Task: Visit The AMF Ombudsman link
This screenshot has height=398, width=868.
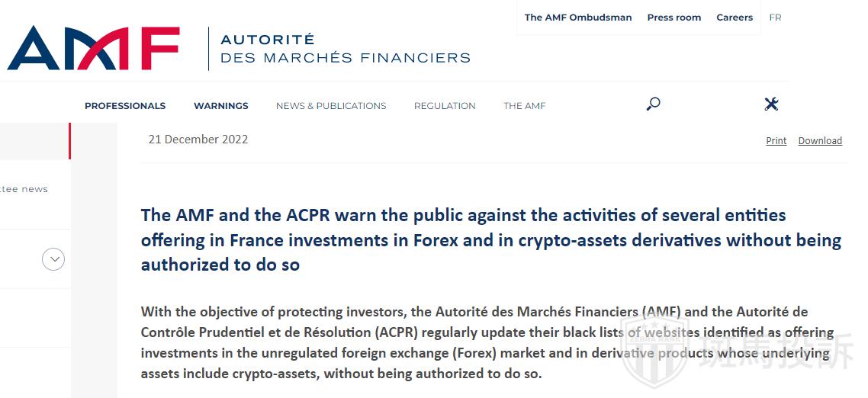Action: 578,18
